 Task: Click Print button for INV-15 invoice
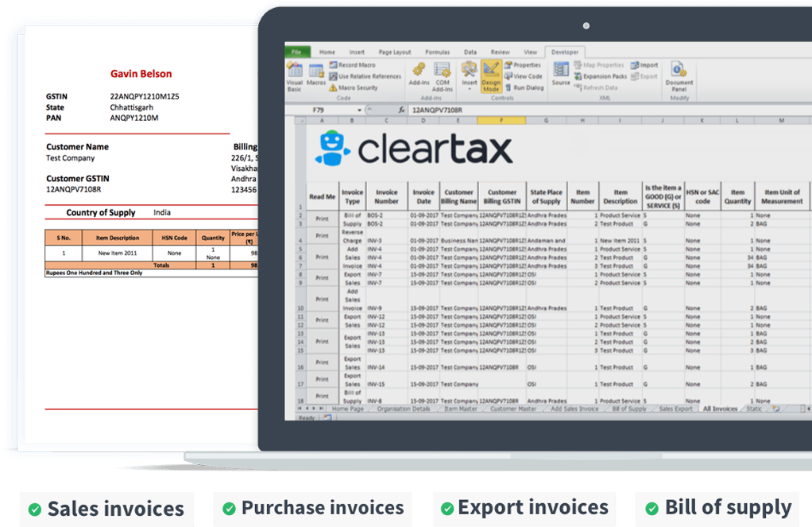pos(322,379)
